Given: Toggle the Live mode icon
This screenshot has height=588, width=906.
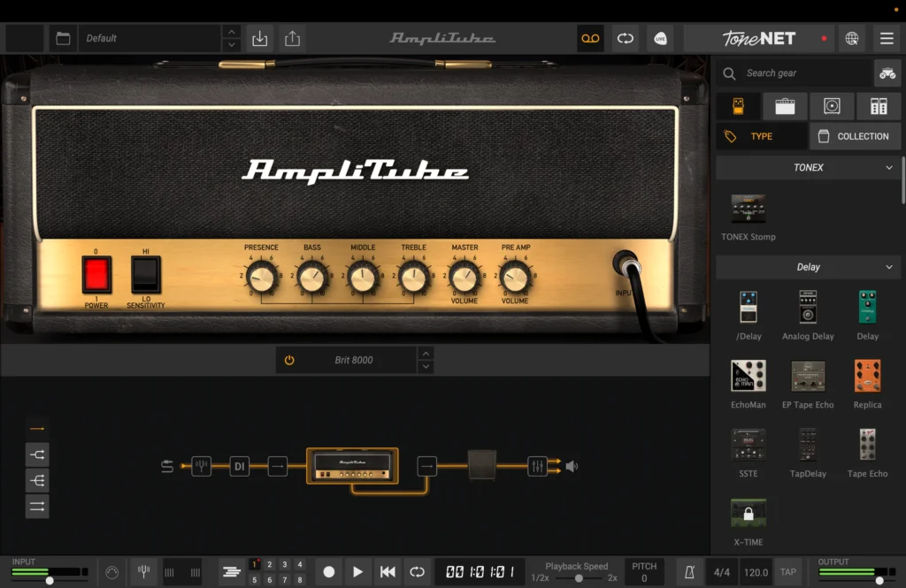Looking at the screenshot, I should (660, 39).
